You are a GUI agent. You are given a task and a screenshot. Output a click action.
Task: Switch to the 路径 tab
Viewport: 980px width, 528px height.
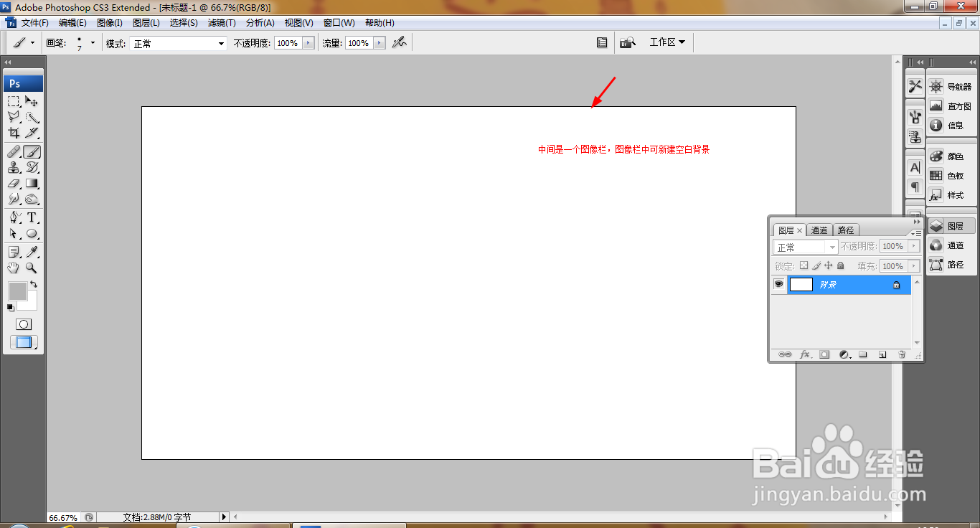click(x=846, y=230)
